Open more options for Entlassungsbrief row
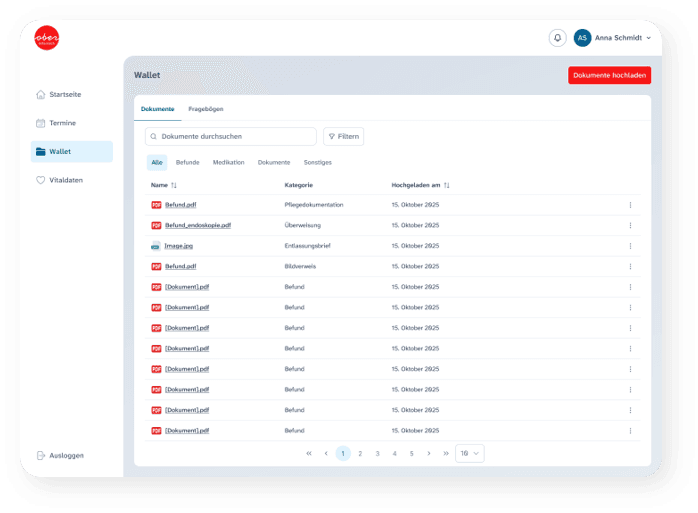Screen dimensions: 698x513 tap(630, 246)
